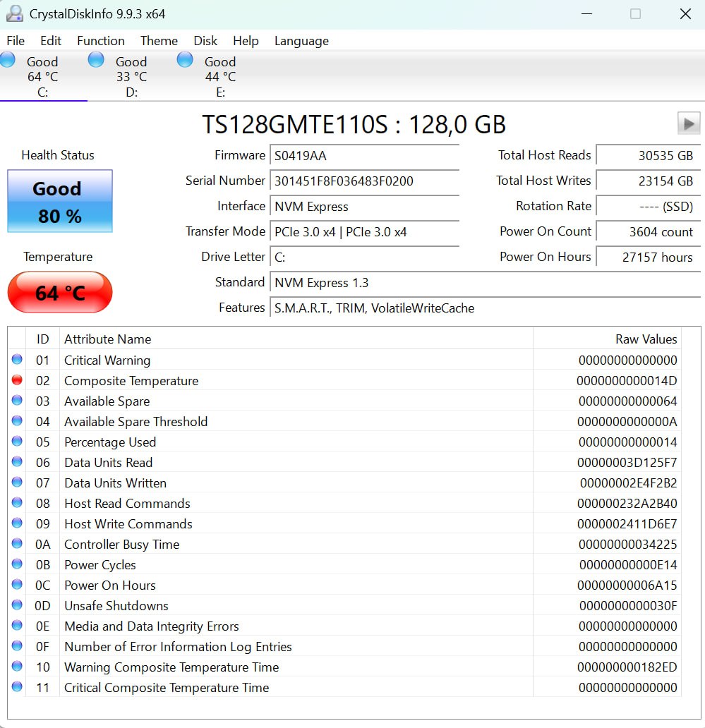The height and width of the screenshot is (728, 705).
Task: Click the status dot beside Percentage Used
Action: pyautogui.click(x=17, y=441)
